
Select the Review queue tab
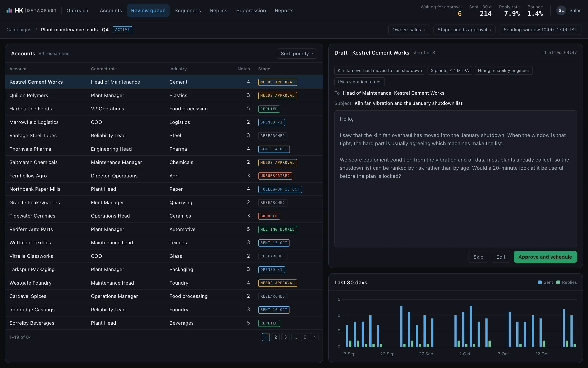(148, 10)
